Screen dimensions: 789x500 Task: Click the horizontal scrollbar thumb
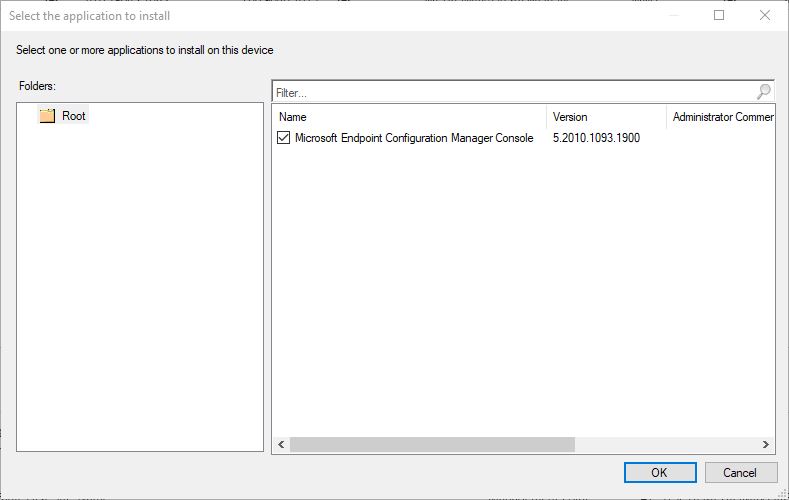432,444
